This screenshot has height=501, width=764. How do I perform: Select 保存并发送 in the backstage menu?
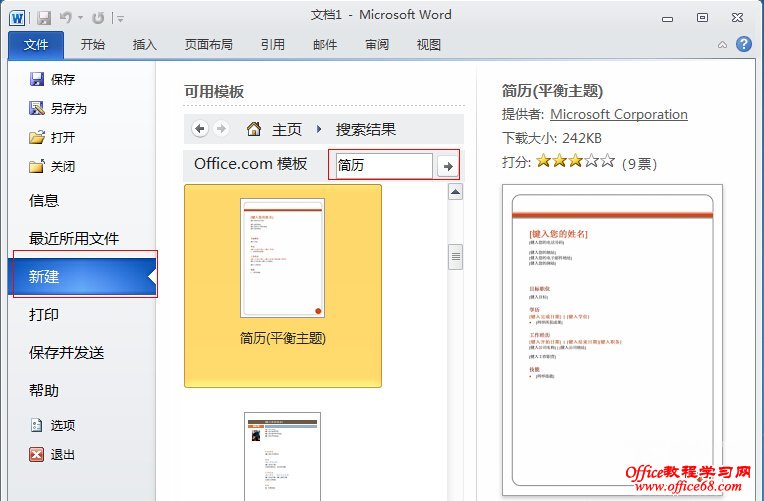(67, 352)
